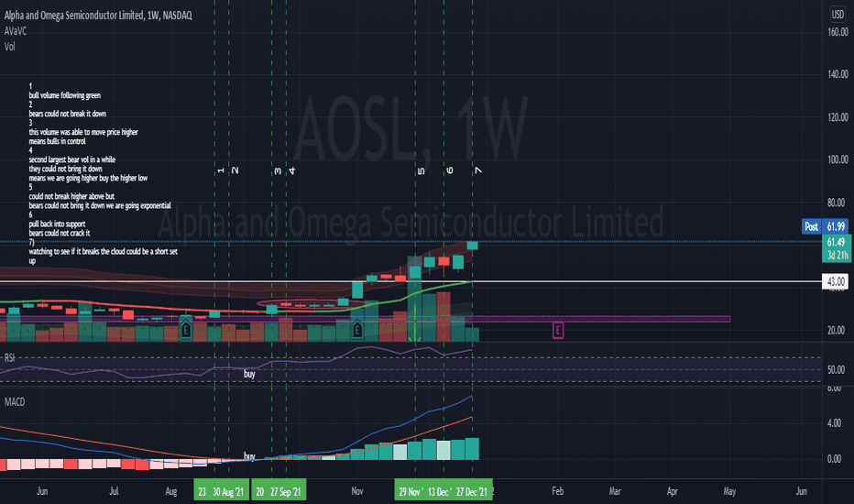Image resolution: width=854 pixels, height=504 pixels.
Task: Click the note 'second largest bear vol in a while'
Action: tap(71, 159)
